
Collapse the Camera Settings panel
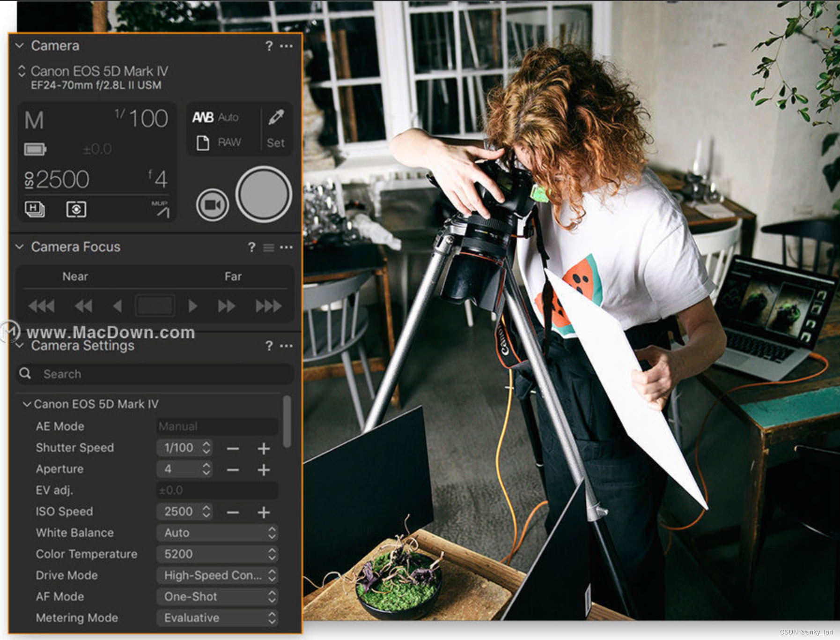[x=19, y=346]
